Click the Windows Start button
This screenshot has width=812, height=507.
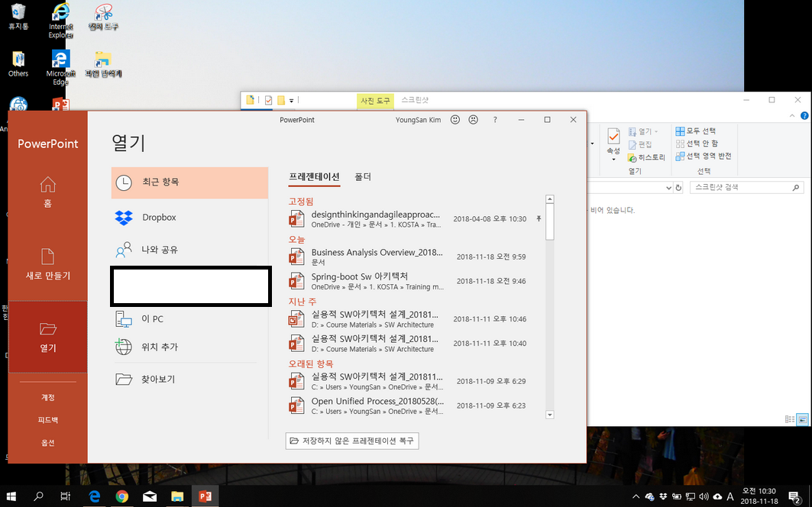click(11, 496)
